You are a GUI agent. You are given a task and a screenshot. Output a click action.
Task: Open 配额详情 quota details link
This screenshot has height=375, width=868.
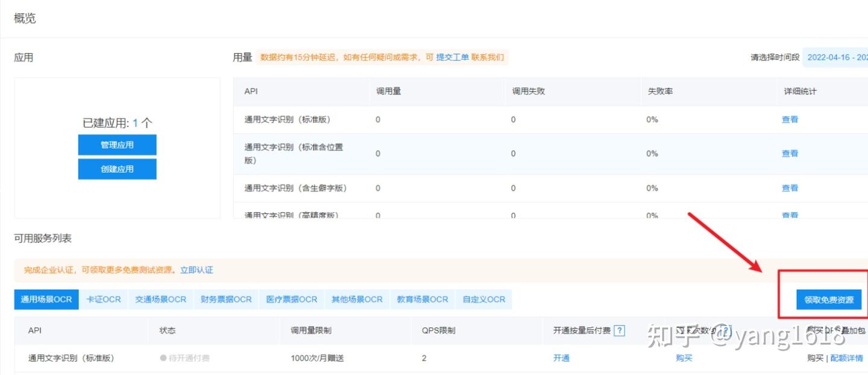[x=846, y=358]
